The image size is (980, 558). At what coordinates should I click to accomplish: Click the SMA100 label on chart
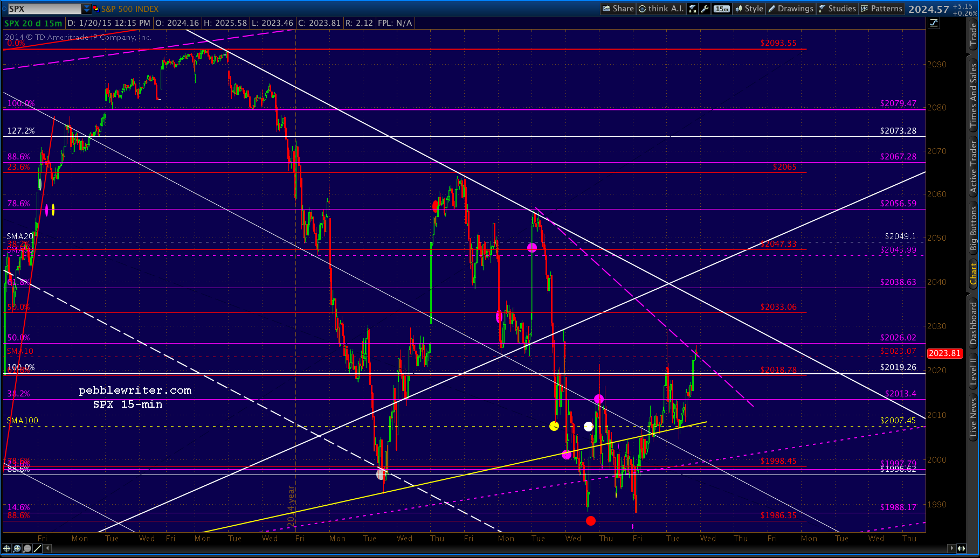click(23, 421)
